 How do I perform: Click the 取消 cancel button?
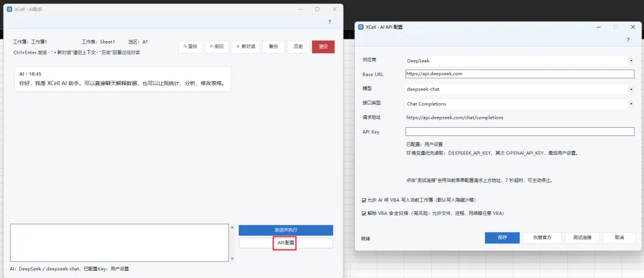tap(620, 238)
